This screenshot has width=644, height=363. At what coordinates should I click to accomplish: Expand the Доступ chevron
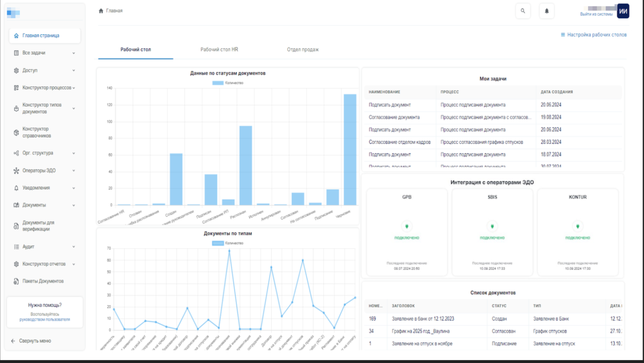coord(73,70)
